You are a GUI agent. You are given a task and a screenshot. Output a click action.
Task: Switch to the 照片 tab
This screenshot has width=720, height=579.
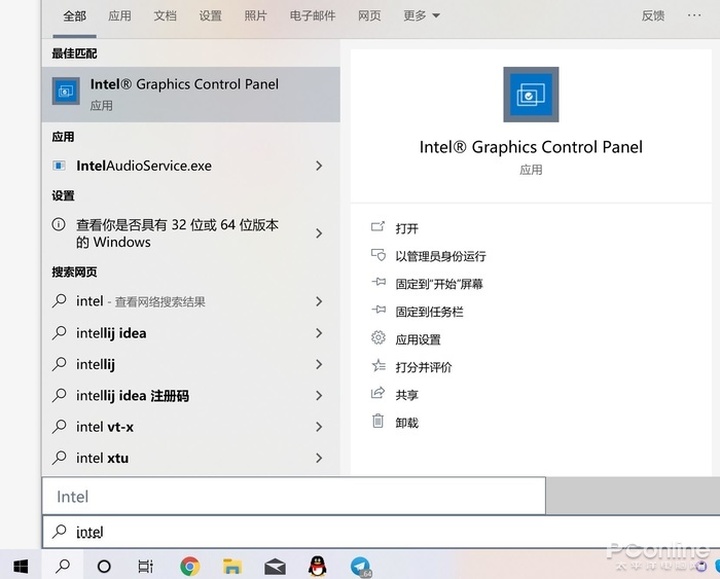click(x=255, y=16)
